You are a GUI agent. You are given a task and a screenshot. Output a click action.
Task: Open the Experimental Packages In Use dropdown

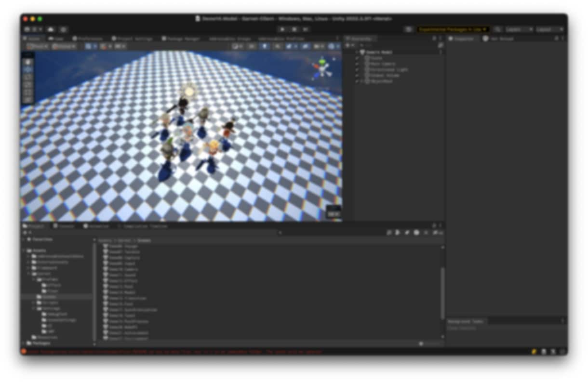(453, 29)
